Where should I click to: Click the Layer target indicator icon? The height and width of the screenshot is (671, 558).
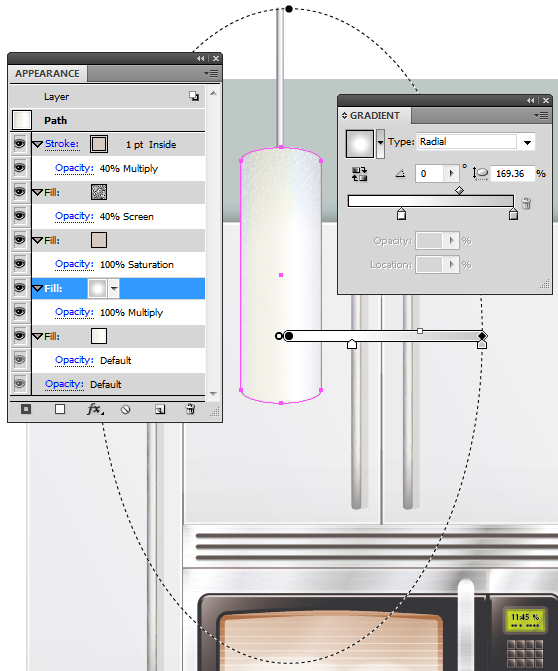[194, 96]
